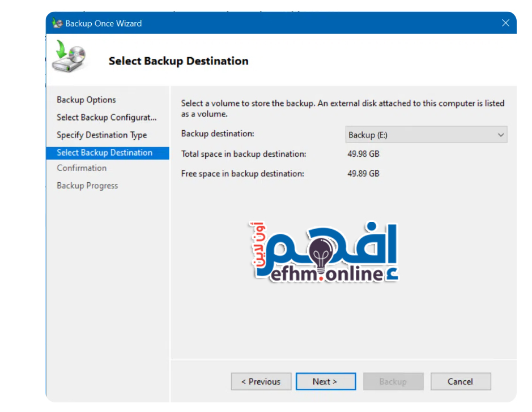532x412 pixels.
Task: Click the Backup Progress step
Action: point(87,185)
